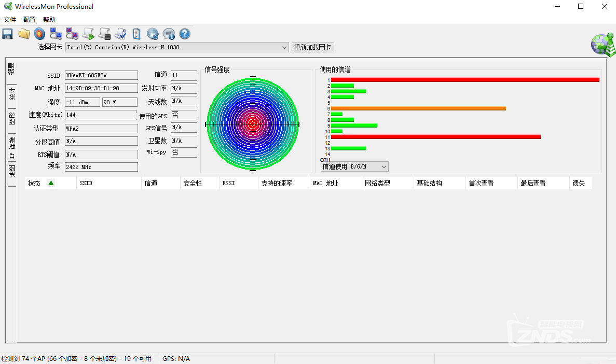Viewport: 616px width, 364px height.
Task: Switch to the 地图 side tab
Action: (x=12, y=172)
